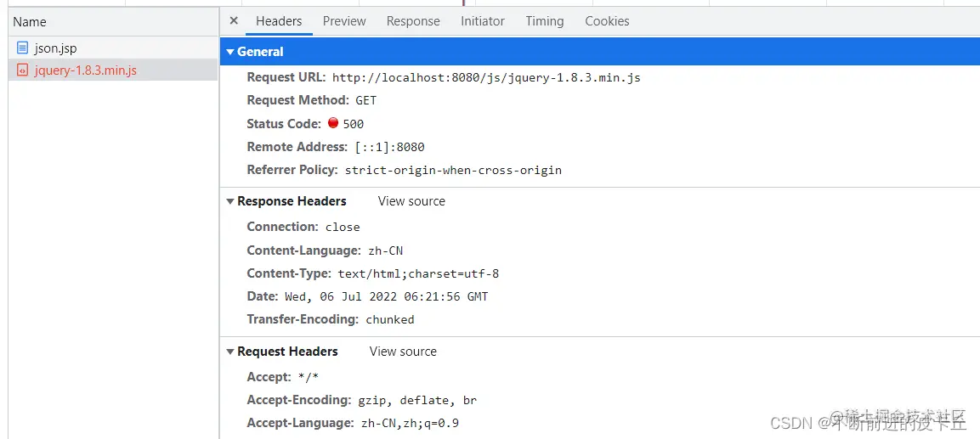Click the Request Method value GET
Image resolution: width=980 pixels, height=439 pixels.
(x=366, y=100)
